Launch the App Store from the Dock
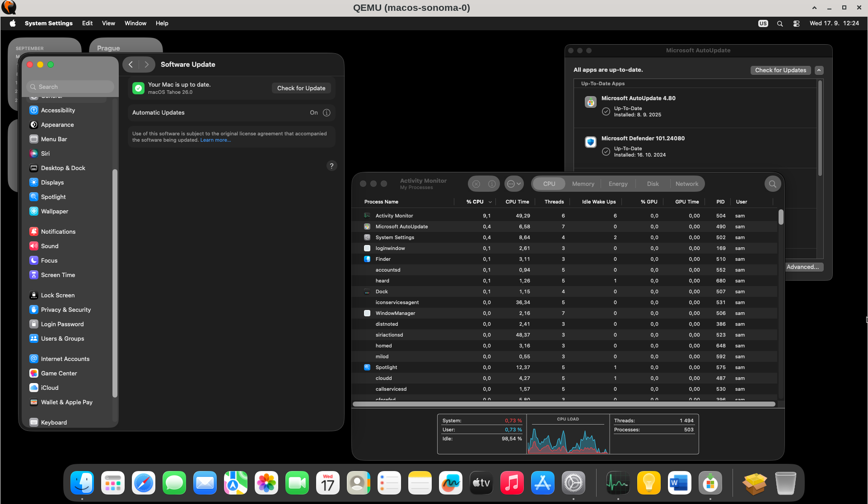Image resolution: width=868 pixels, height=504 pixels. coord(542,483)
